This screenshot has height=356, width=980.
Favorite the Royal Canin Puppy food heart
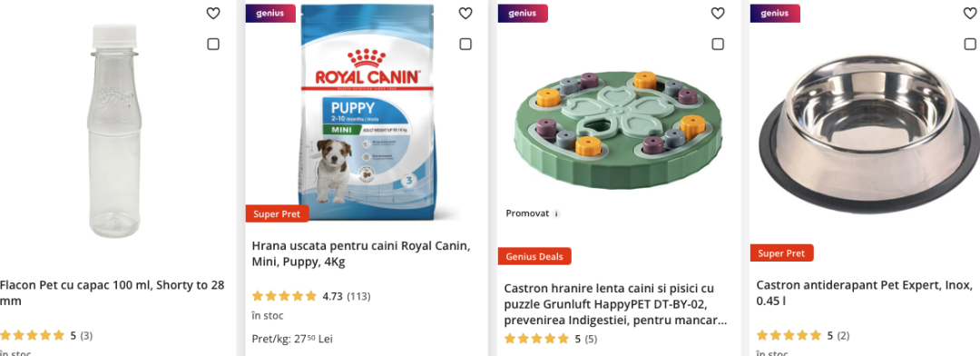coord(465,13)
